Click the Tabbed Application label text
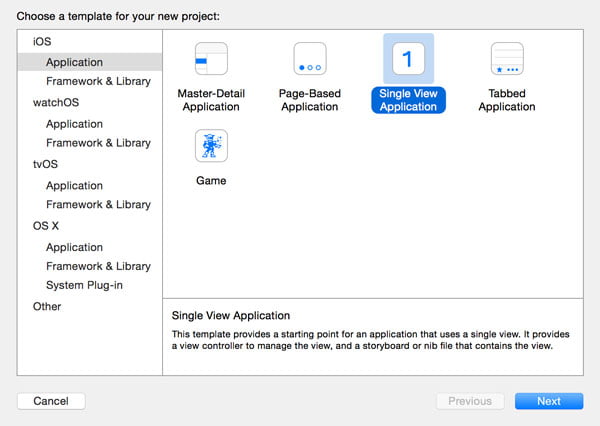 [506, 100]
